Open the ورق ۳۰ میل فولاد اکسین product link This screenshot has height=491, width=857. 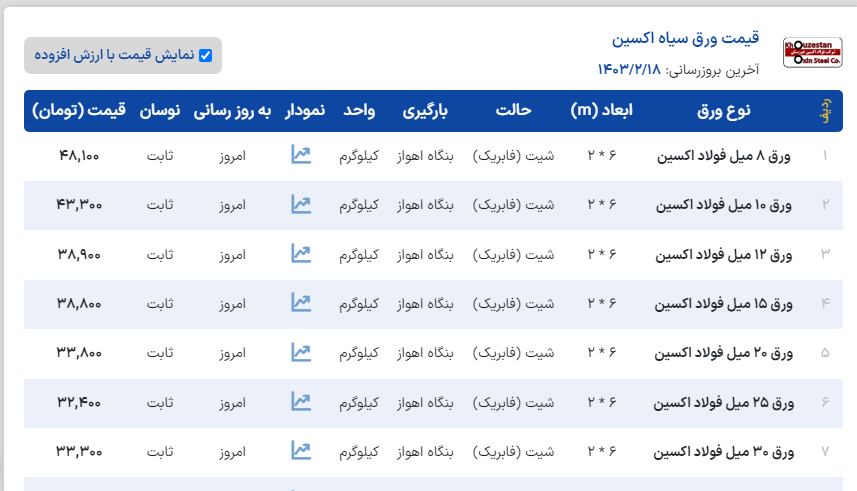click(723, 452)
